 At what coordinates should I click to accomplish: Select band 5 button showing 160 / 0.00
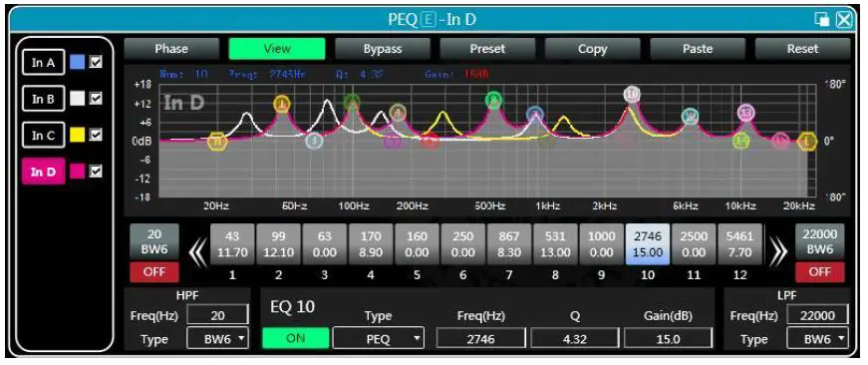pyautogui.click(x=417, y=244)
